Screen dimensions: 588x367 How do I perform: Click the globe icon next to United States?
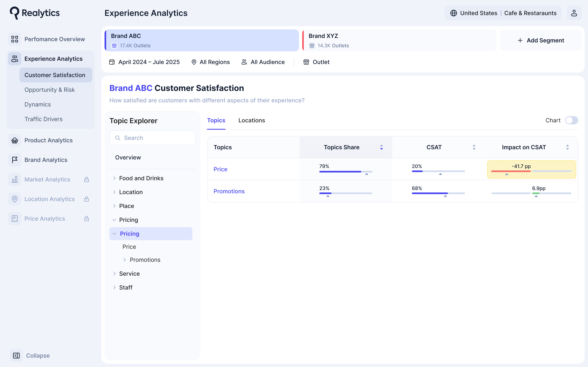(453, 13)
